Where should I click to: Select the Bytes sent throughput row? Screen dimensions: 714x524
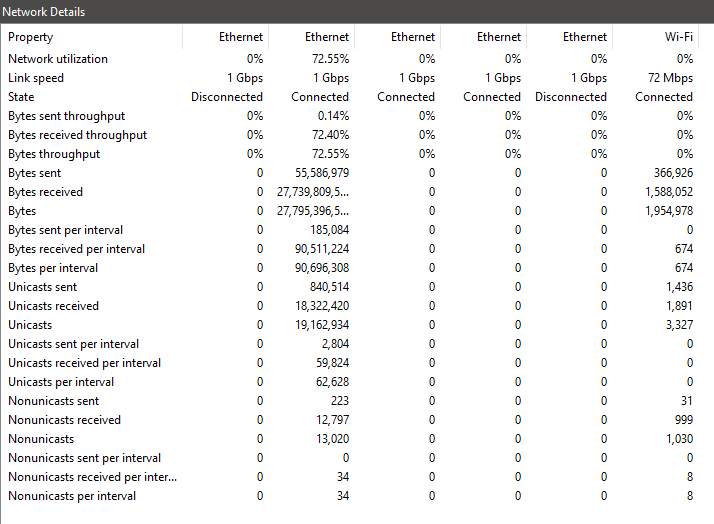[x=67, y=116]
